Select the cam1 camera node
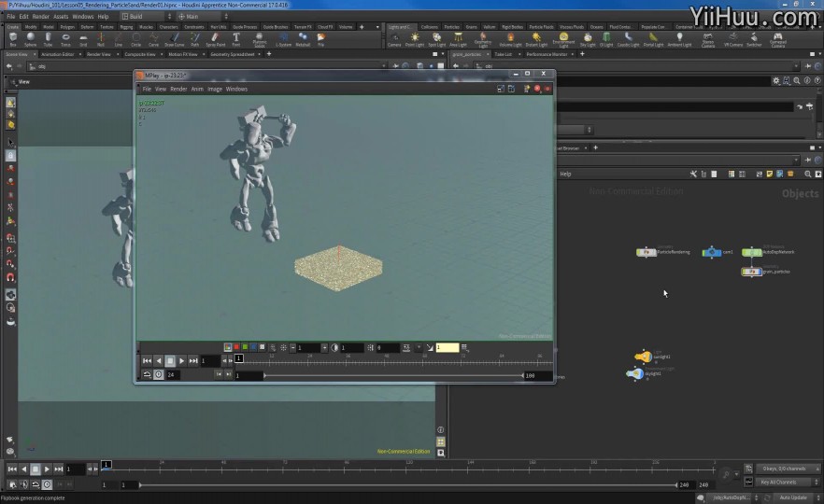Image resolution: width=824 pixels, height=504 pixels. [712, 252]
